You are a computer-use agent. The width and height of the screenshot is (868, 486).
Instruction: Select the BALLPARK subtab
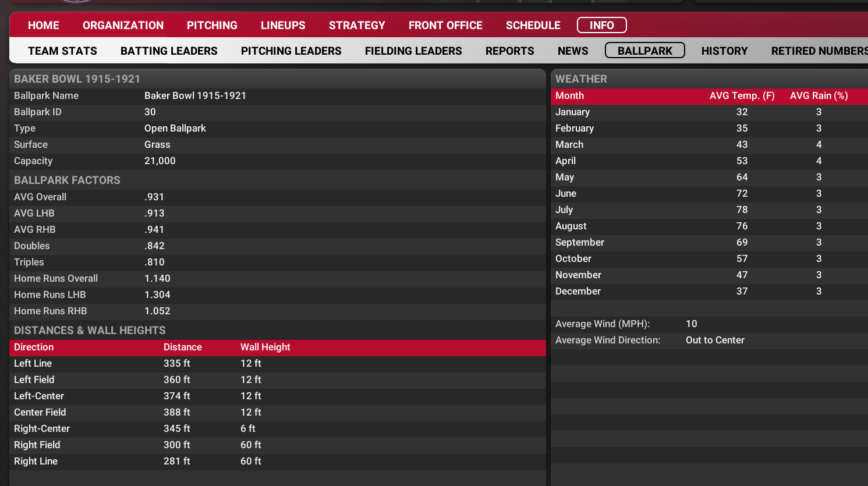tap(644, 51)
